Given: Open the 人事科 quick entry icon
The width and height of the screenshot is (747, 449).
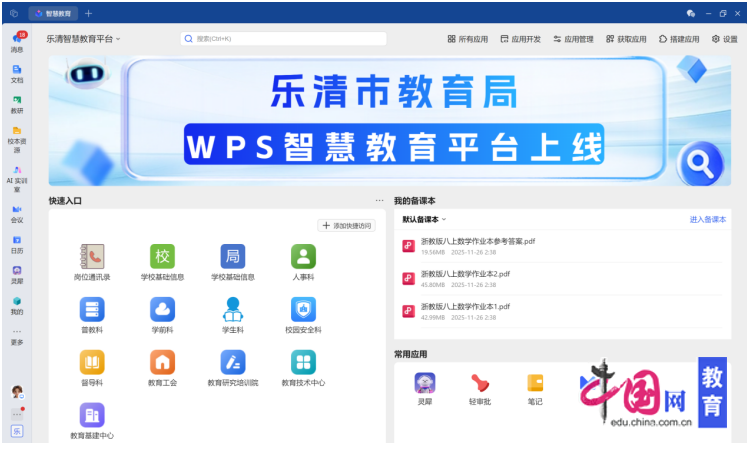Looking at the screenshot, I should click(303, 257).
